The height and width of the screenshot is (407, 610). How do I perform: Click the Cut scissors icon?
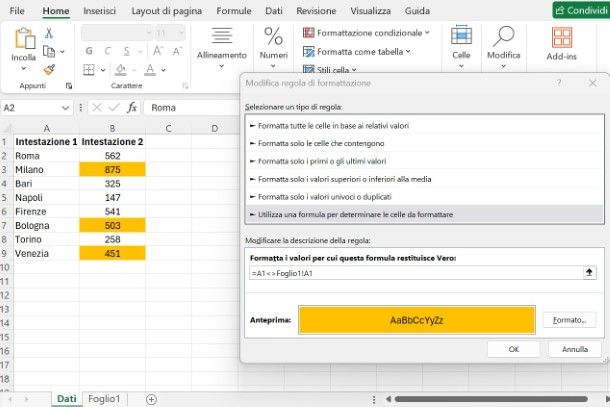click(x=49, y=33)
